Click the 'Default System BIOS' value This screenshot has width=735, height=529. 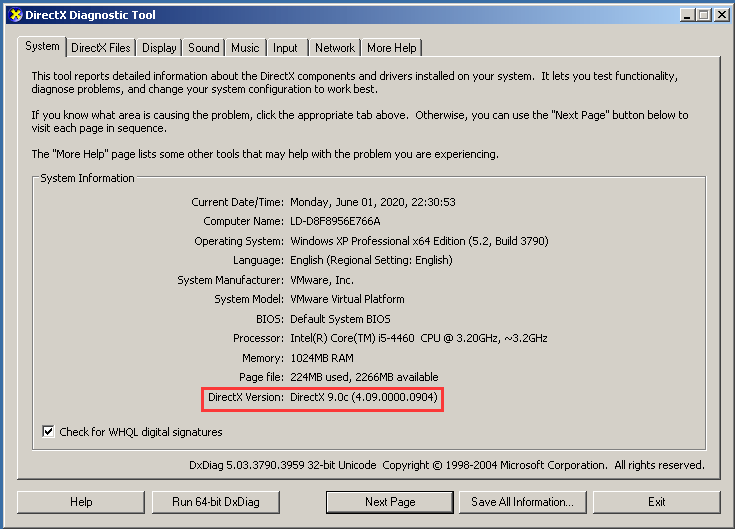pyautogui.click(x=340, y=319)
